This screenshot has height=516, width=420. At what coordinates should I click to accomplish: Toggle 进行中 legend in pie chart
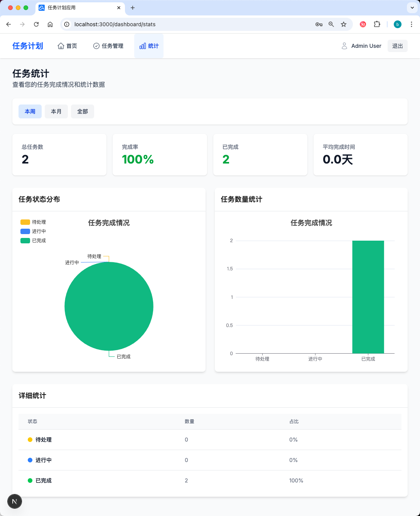click(x=33, y=231)
